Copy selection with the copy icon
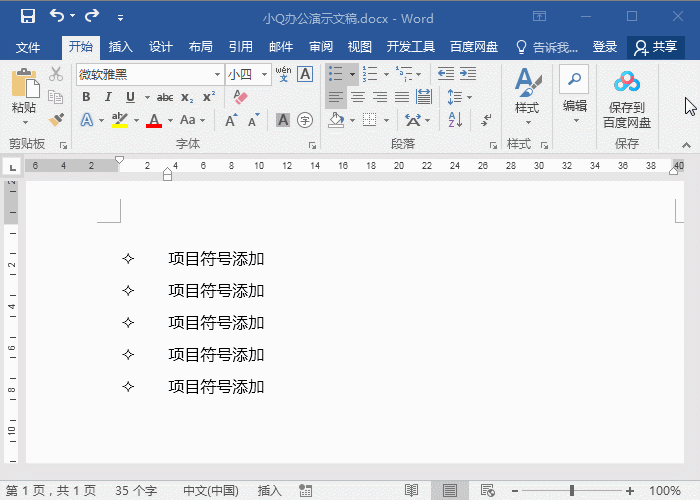Screen dimensions: 700x500 click(56, 97)
